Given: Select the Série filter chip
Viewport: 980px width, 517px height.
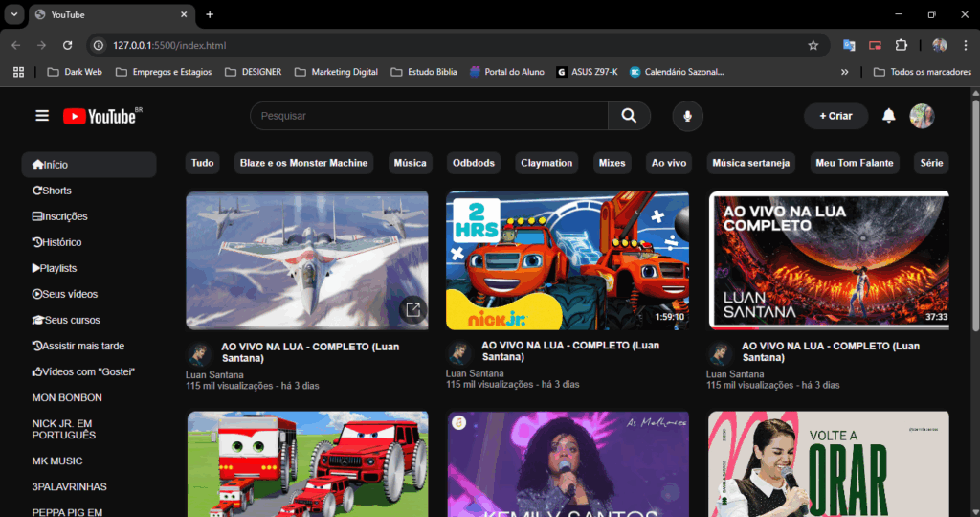Looking at the screenshot, I should pyautogui.click(x=931, y=163).
